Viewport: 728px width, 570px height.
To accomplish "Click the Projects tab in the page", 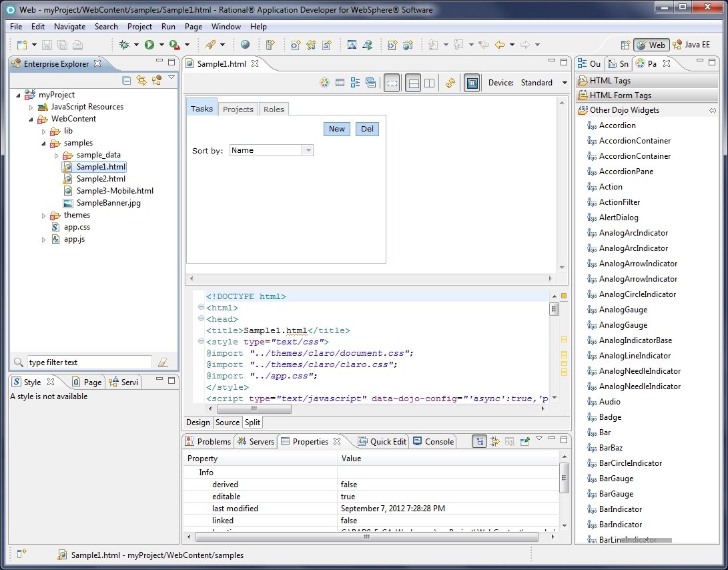I will tap(238, 109).
